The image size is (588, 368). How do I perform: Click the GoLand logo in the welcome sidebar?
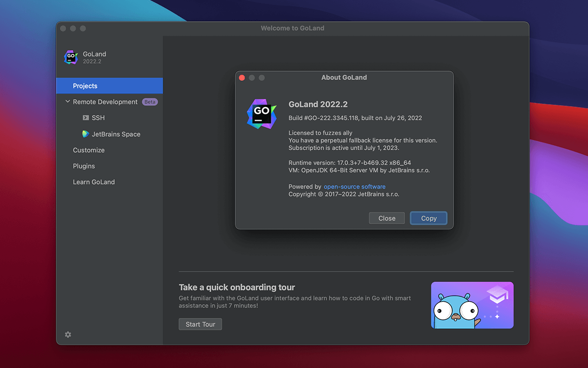tap(71, 57)
